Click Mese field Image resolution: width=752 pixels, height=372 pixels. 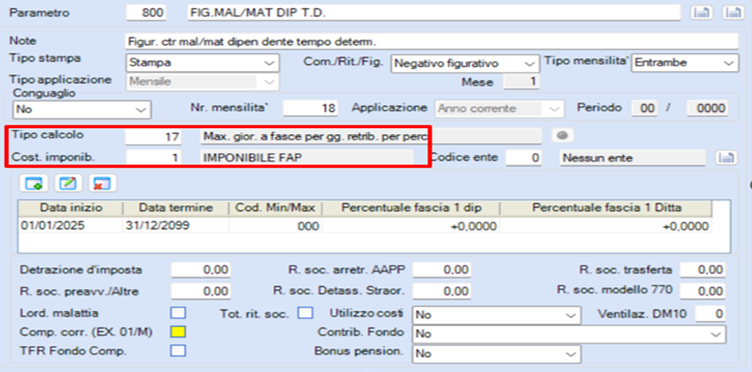[521, 82]
